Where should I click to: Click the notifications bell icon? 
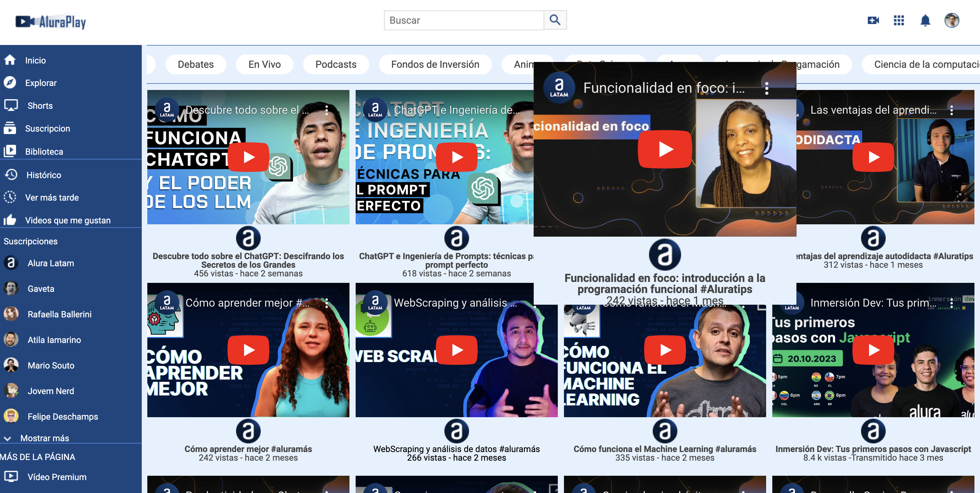pos(925,20)
